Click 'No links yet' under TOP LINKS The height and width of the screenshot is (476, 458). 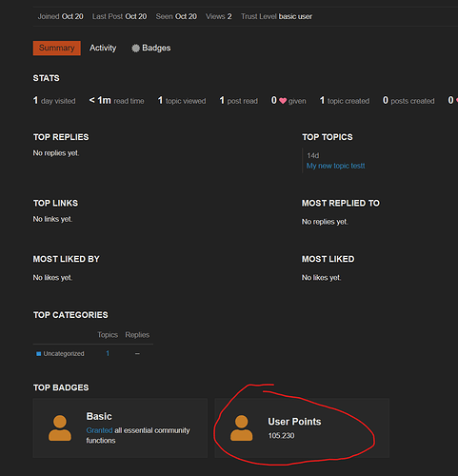[x=52, y=219]
